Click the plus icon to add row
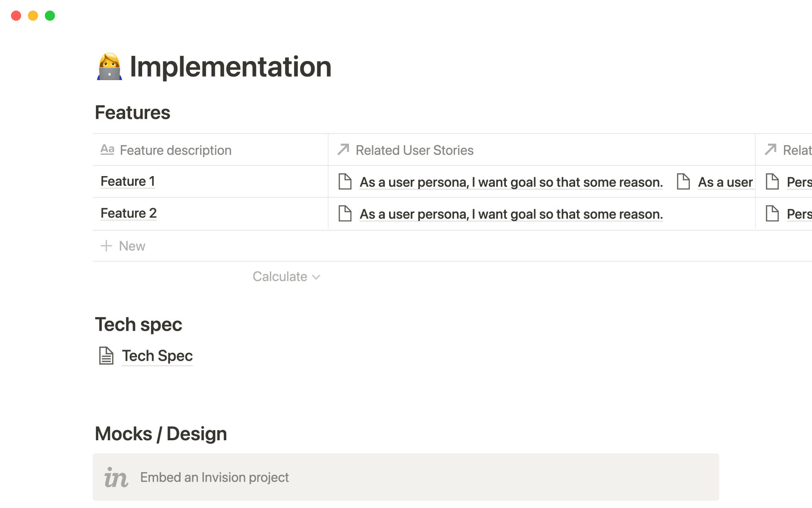The width and height of the screenshot is (812, 508). click(x=106, y=246)
